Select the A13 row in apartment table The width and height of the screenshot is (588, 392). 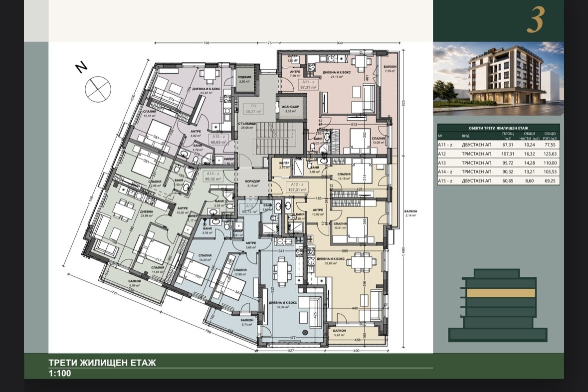coord(498,163)
